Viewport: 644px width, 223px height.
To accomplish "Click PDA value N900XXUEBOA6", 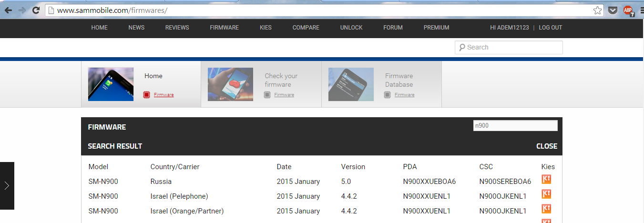I will tap(429, 182).
